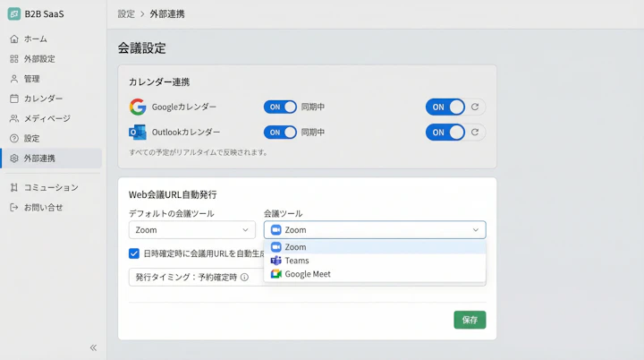Click chevron of 会議ツール combo box
The image size is (644, 360).
(475, 230)
